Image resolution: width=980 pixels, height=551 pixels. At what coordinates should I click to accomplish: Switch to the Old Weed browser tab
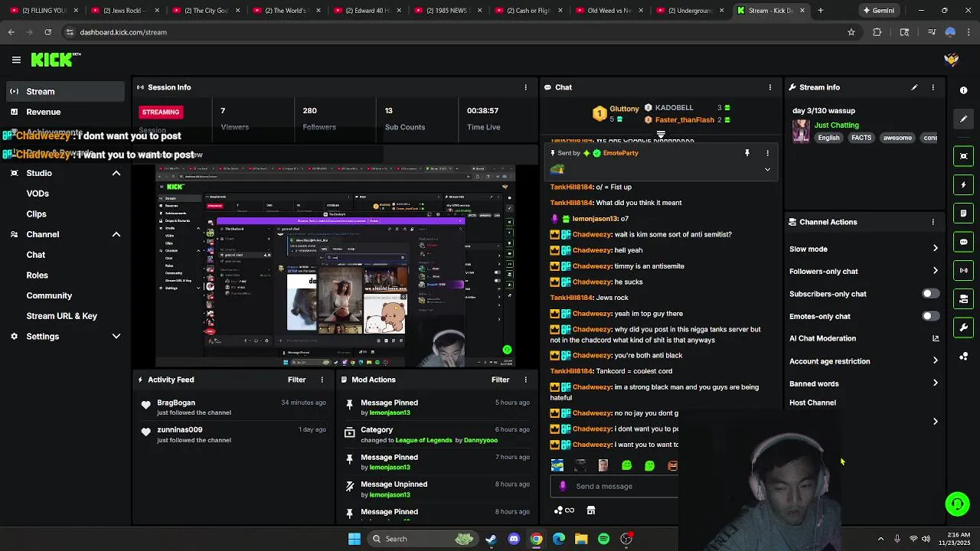[609, 11]
